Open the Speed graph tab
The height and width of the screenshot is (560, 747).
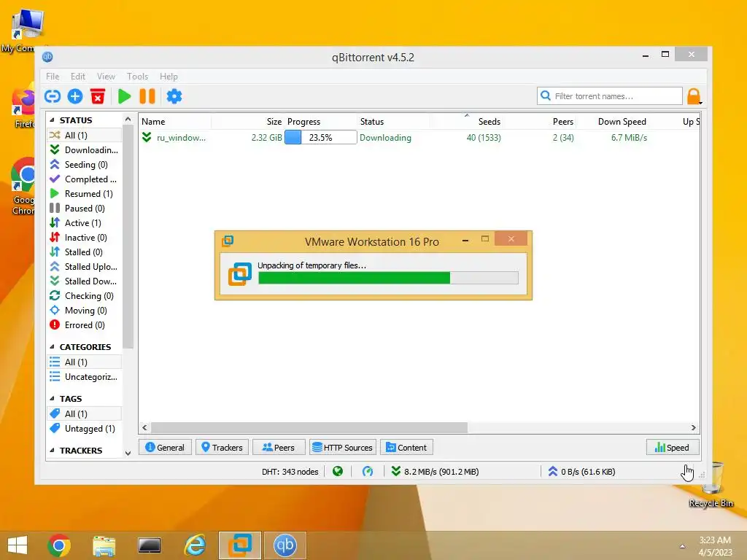(672, 447)
